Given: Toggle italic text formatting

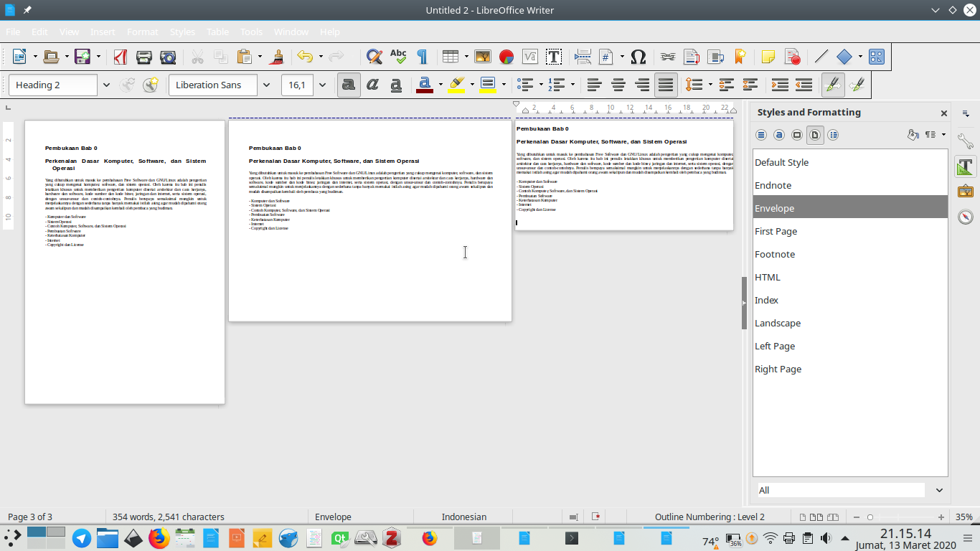Looking at the screenshot, I should click(x=372, y=85).
